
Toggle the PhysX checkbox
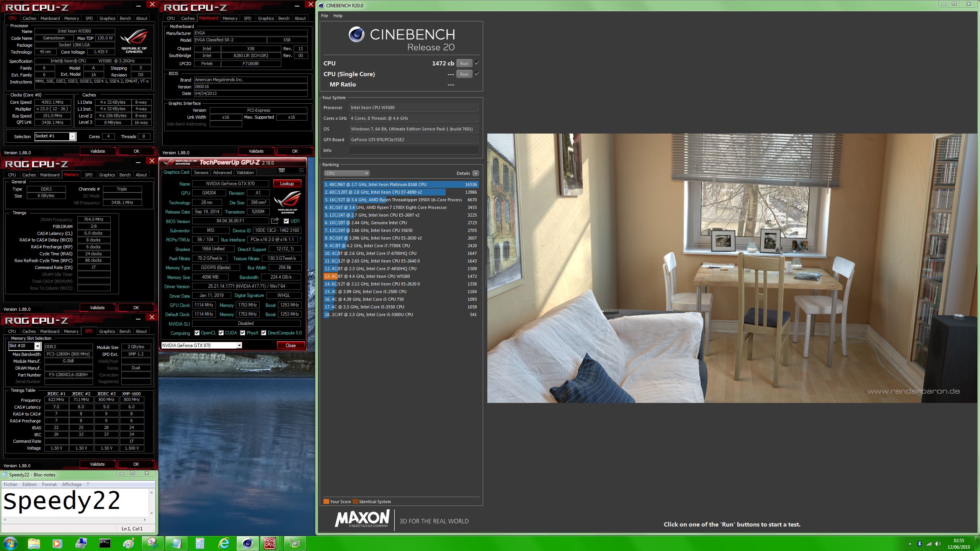click(x=242, y=333)
